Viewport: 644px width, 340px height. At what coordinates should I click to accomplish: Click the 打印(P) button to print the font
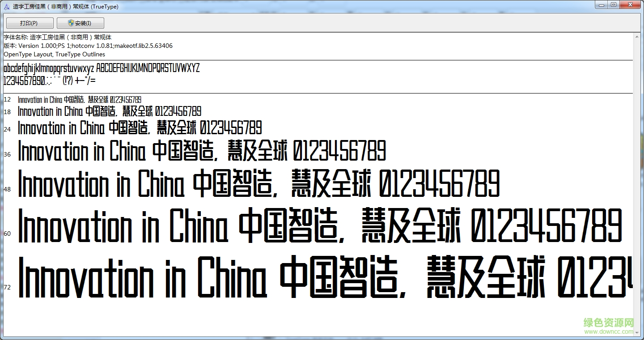click(29, 23)
